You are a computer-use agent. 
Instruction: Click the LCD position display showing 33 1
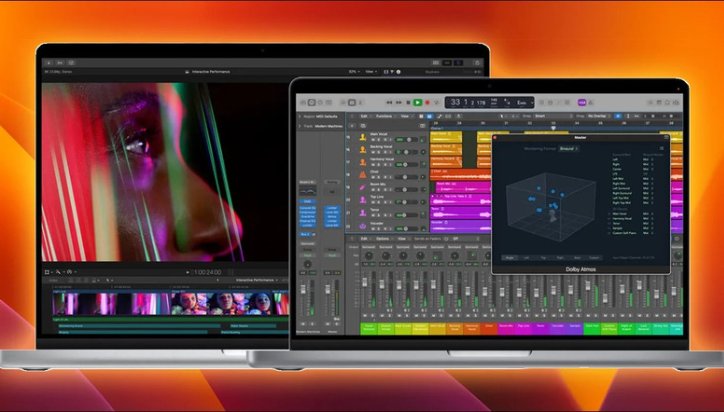(460, 103)
